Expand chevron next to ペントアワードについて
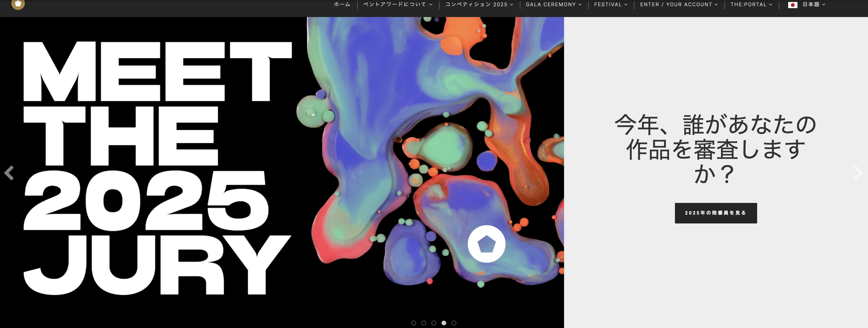Screen dimensions: 868x328 tap(431, 5)
